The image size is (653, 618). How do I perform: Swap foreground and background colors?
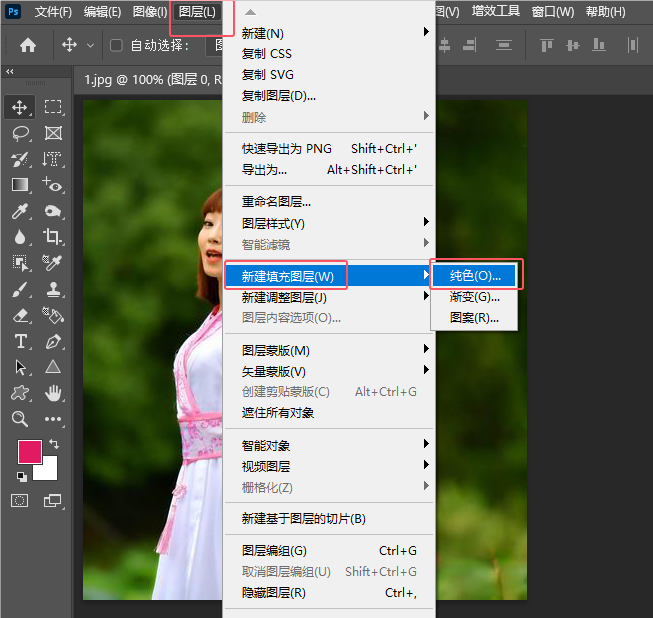(x=54, y=444)
